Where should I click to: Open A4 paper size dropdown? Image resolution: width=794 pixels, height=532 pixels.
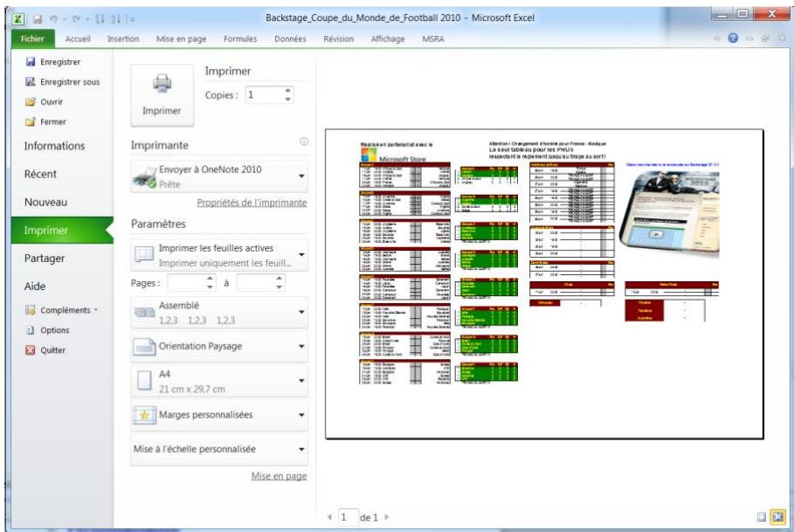219,381
